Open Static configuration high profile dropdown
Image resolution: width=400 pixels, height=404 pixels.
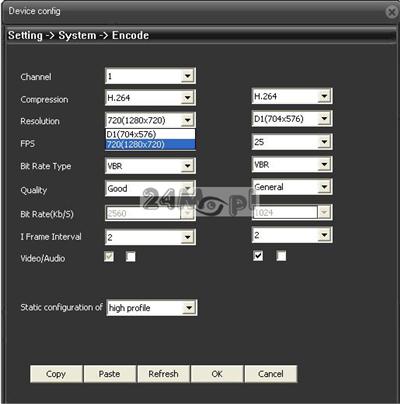152,308
